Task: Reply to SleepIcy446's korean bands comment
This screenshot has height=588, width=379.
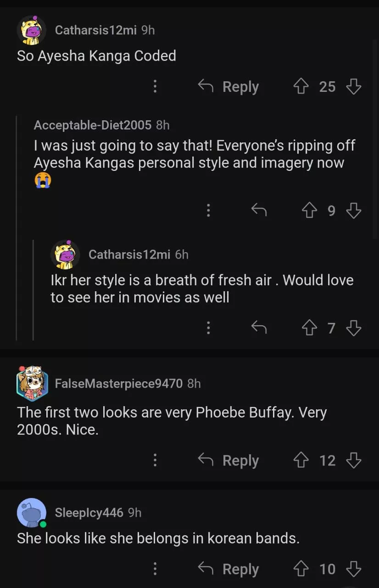Action: [x=229, y=569]
